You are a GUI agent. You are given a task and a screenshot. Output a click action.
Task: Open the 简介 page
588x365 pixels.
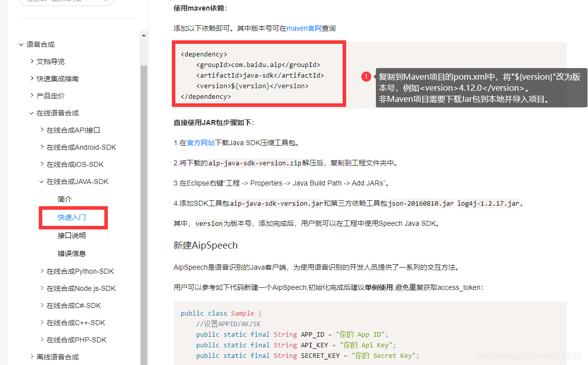(x=64, y=199)
